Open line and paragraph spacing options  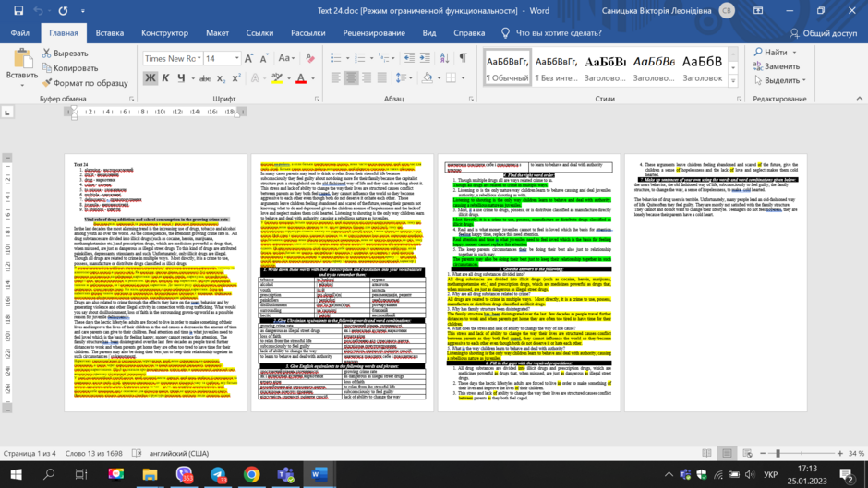point(403,78)
